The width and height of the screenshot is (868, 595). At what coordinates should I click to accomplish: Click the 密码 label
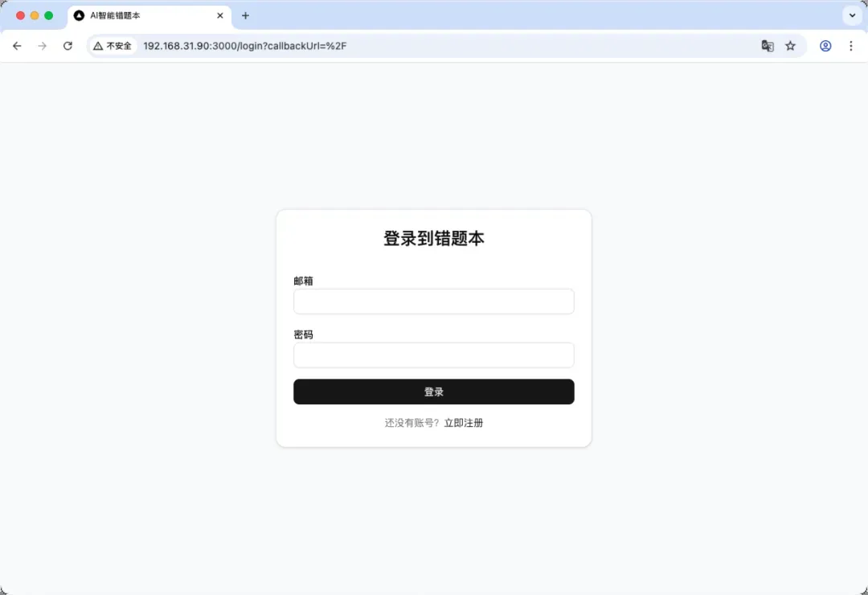[303, 334]
